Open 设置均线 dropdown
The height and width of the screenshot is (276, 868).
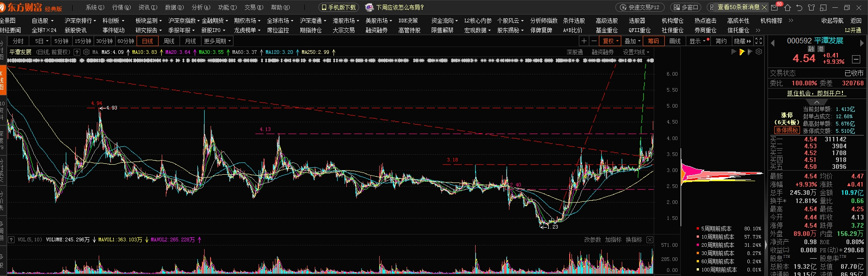click(x=636, y=52)
